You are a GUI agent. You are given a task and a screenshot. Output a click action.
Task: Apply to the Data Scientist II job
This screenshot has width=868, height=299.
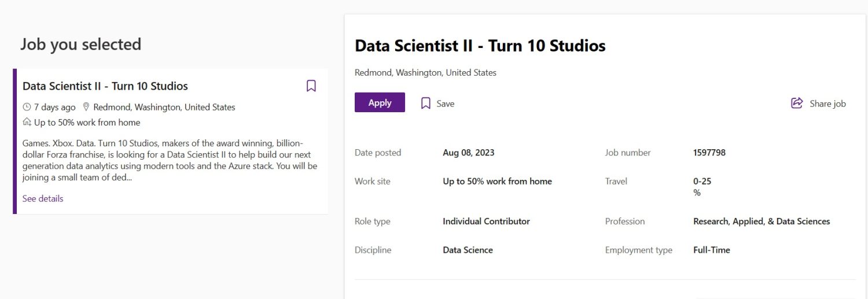pyautogui.click(x=380, y=102)
